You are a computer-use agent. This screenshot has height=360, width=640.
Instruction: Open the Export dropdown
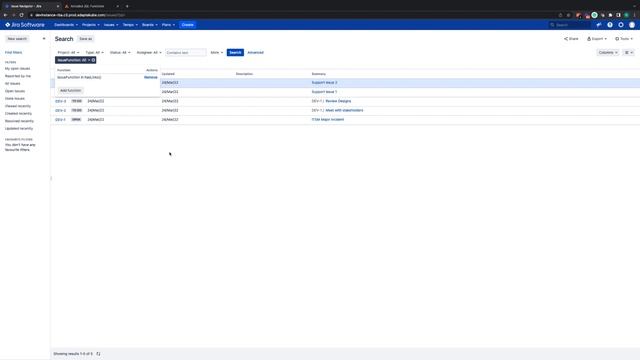click(597, 39)
